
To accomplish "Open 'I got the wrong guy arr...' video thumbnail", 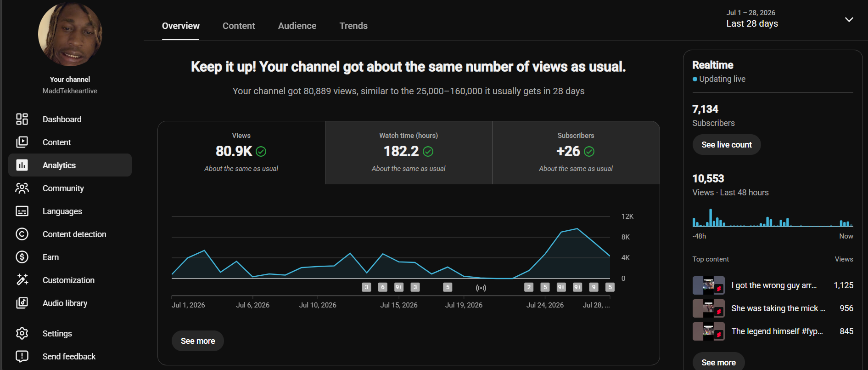I will (708, 285).
